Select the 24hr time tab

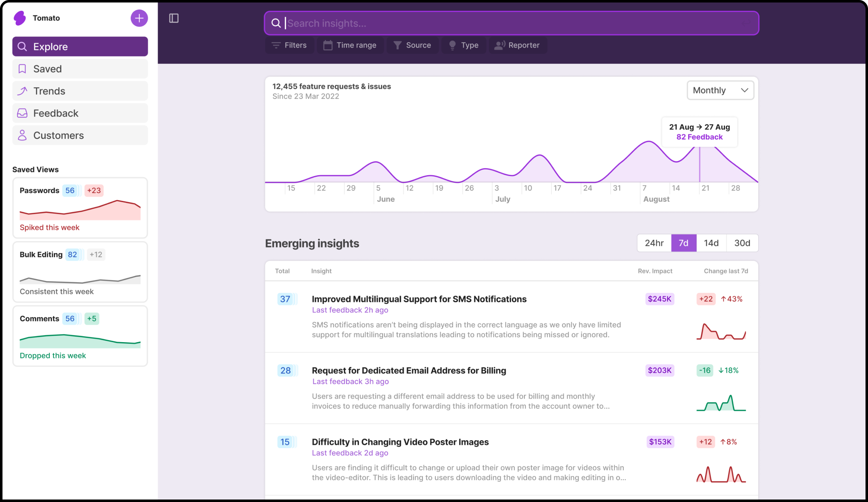[654, 243]
